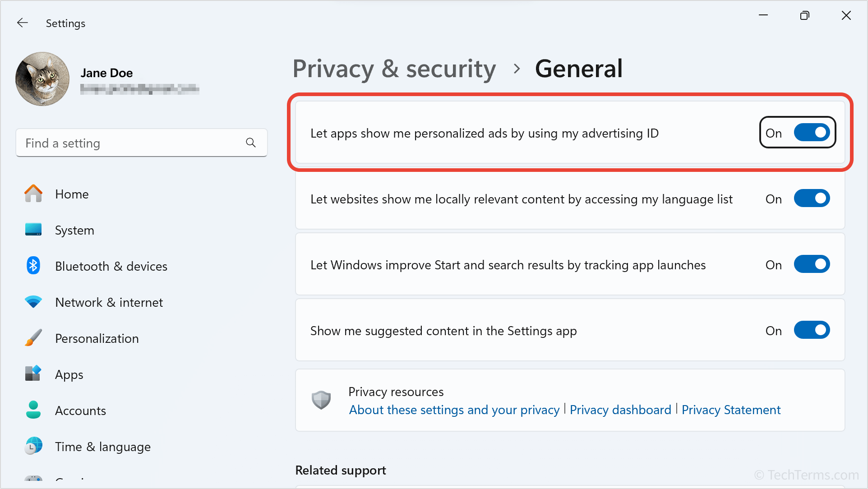Open System settings label
The height and width of the screenshot is (489, 868).
coord(74,230)
